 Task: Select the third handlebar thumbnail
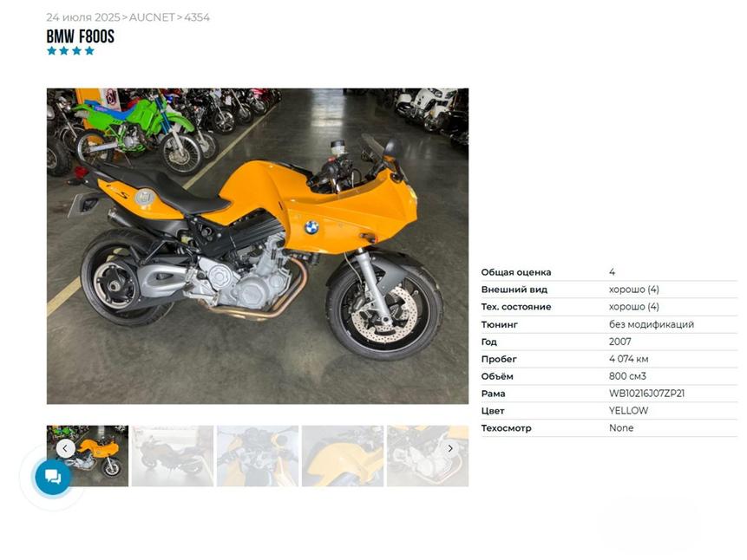258,456
